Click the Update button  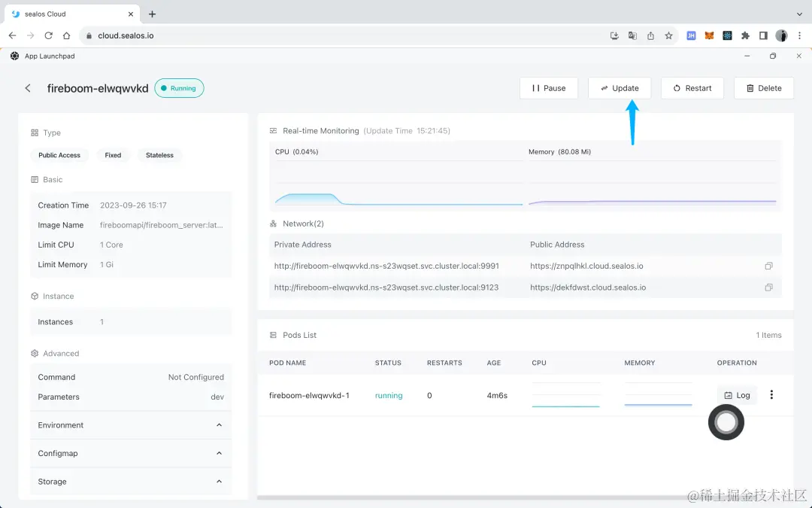(620, 88)
